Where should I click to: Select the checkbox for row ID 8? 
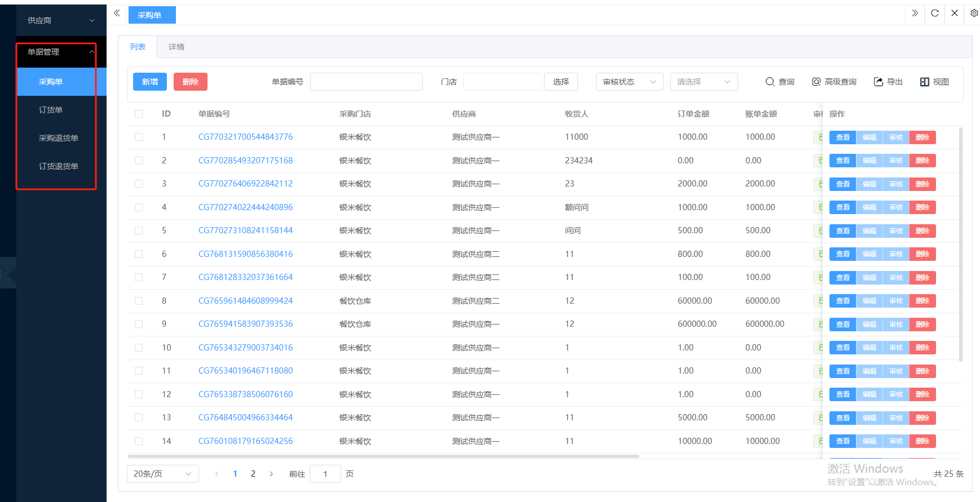point(139,301)
